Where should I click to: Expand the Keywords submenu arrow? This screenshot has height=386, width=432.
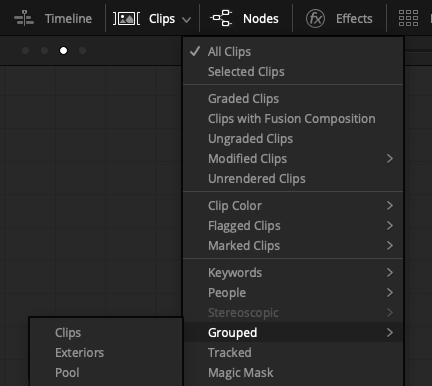tap(390, 273)
